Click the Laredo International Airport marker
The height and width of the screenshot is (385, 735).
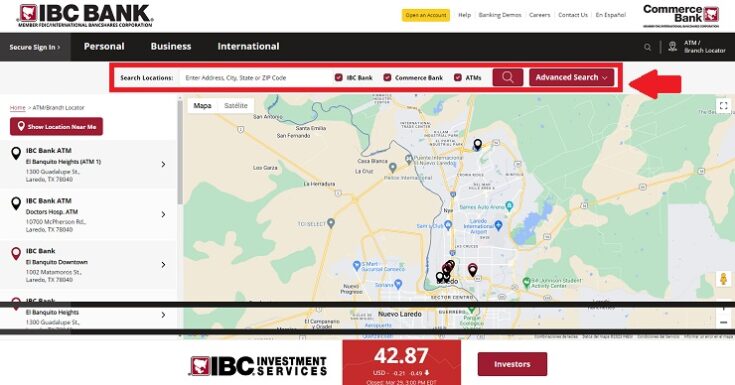pyautogui.click(x=498, y=226)
